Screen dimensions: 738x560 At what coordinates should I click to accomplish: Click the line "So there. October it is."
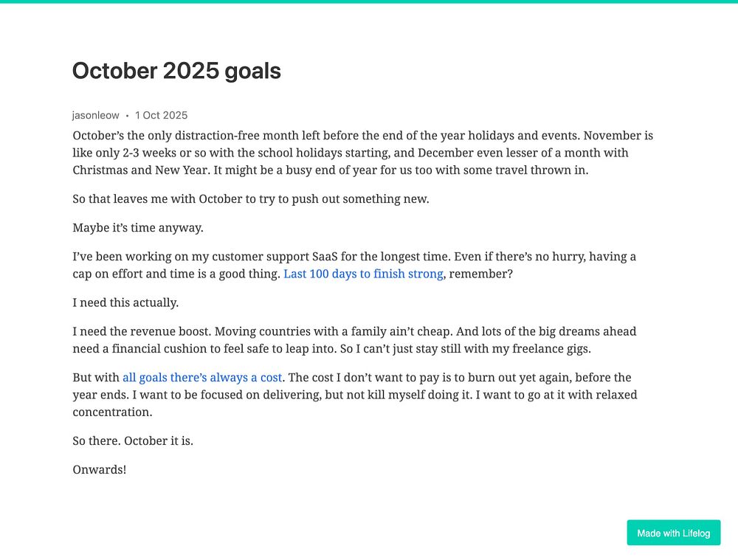pyautogui.click(x=133, y=441)
